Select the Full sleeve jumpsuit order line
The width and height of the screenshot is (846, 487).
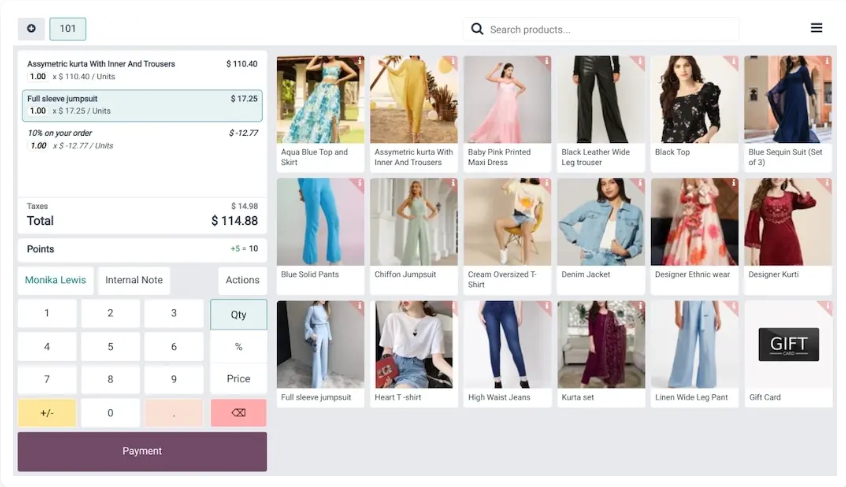[x=142, y=105]
